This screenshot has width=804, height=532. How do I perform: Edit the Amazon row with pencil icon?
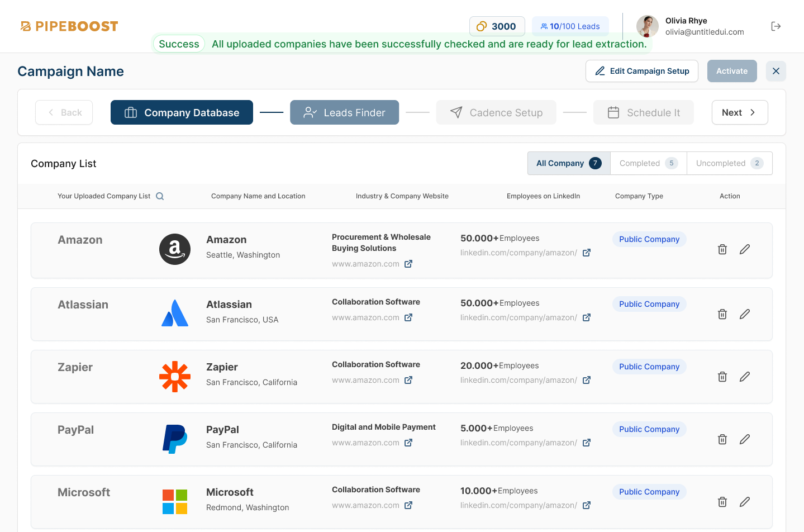(745, 249)
